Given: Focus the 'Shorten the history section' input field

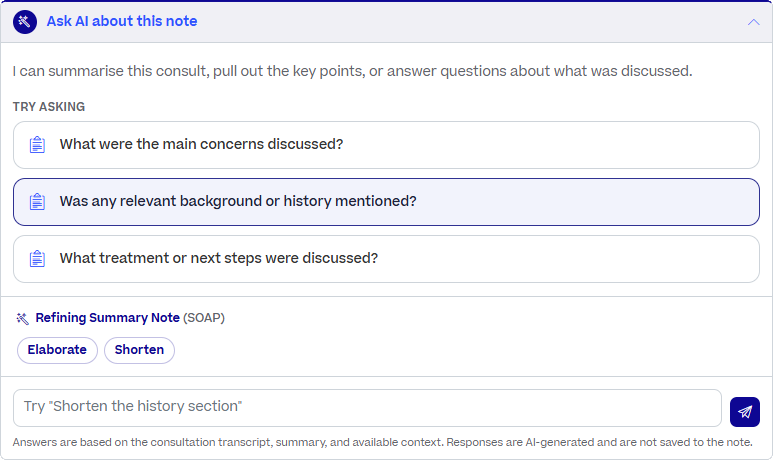Looking at the screenshot, I should [367, 408].
